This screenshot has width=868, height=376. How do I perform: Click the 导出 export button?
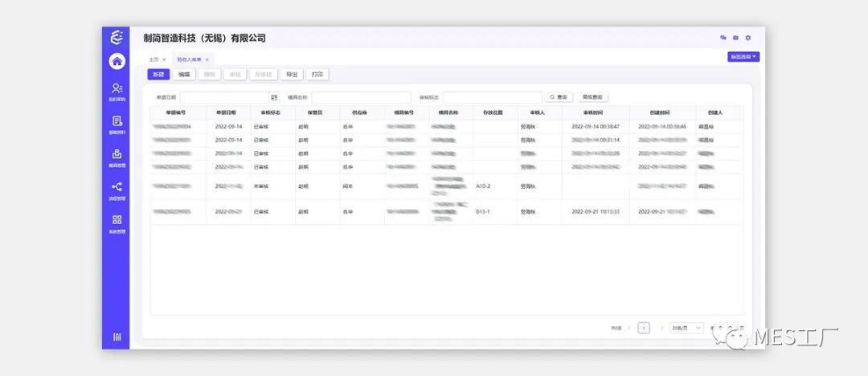pyautogui.click(x=292, y=74)
